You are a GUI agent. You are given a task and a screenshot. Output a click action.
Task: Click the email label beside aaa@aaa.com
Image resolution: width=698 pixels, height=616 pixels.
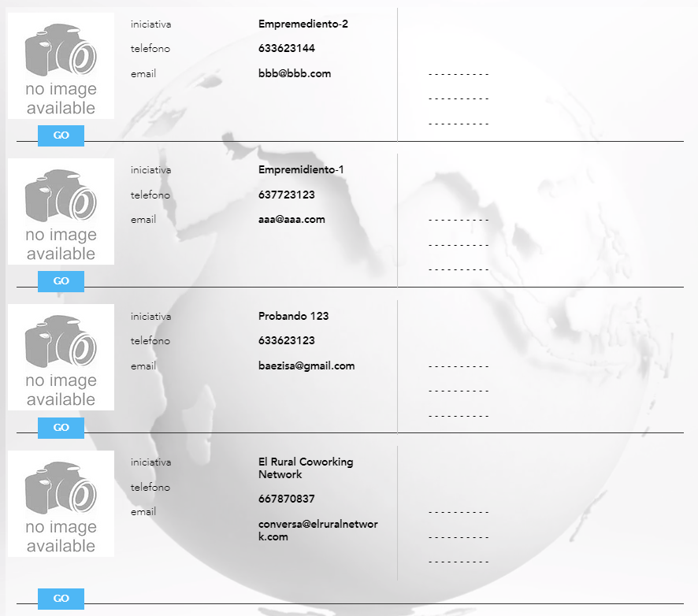(x=143, y=220)
